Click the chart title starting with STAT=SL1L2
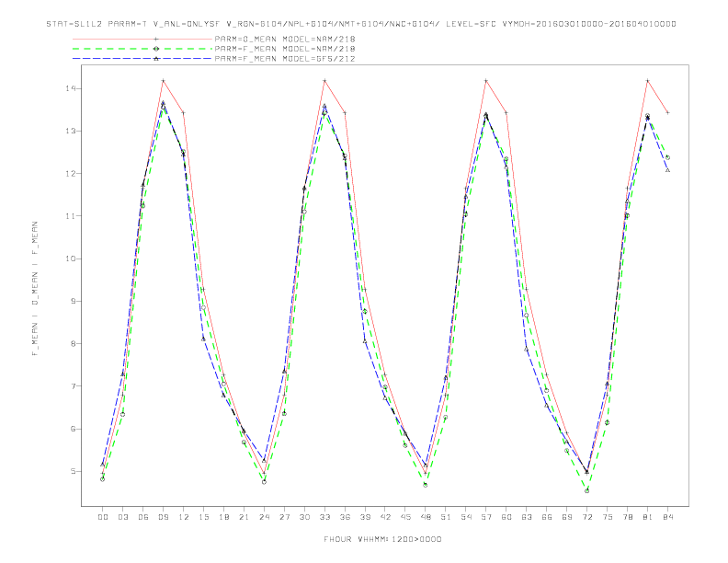728x563 pixels. coord(361,24)
